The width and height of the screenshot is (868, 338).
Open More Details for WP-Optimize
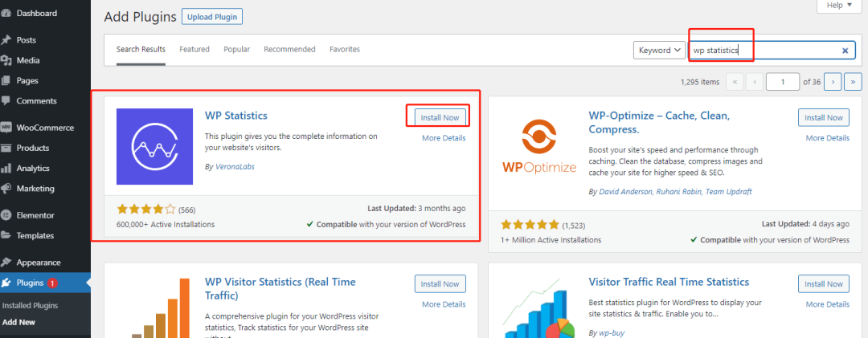[827, 138]
